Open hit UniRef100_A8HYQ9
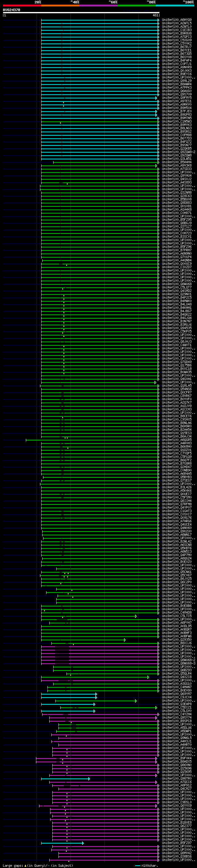The height and width of the screenshot is (868, 197). (177, 20)
